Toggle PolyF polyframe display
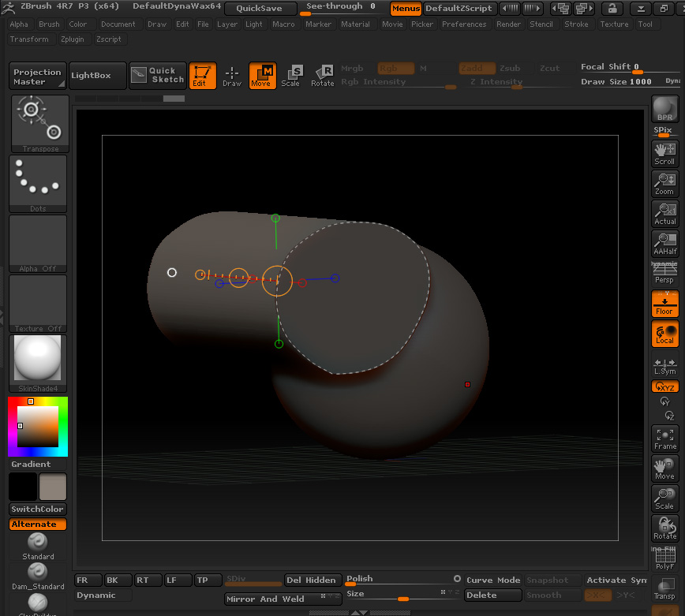This screenshot has height=616, width=685. tap(665, 558)
